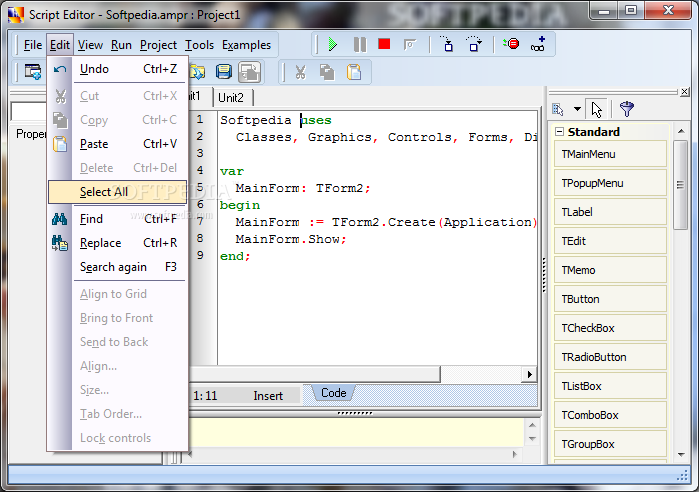The height and width of the screenshot is (492, 699).
Task: Pick the TGroupBox component
Action: click(610, 444)
